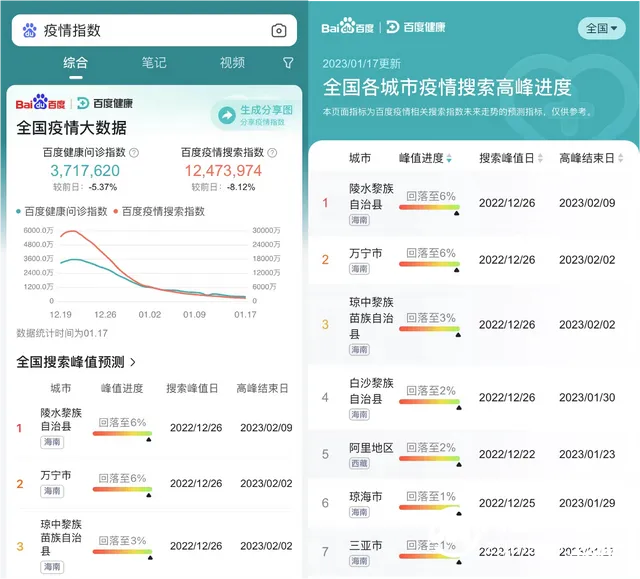Click 2022/12/22 peak date cell
The width and height of the screenshot is (640, 579).
(507, 454)
